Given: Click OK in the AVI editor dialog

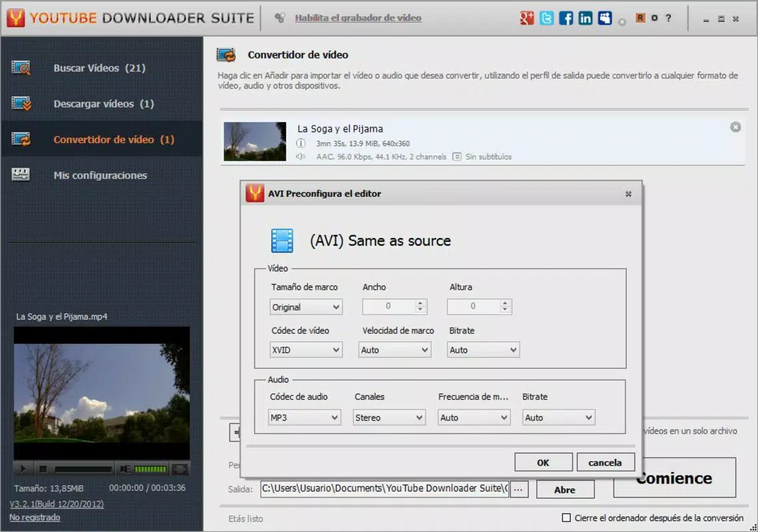Looking at the screenshot, I should pos(543,462).
